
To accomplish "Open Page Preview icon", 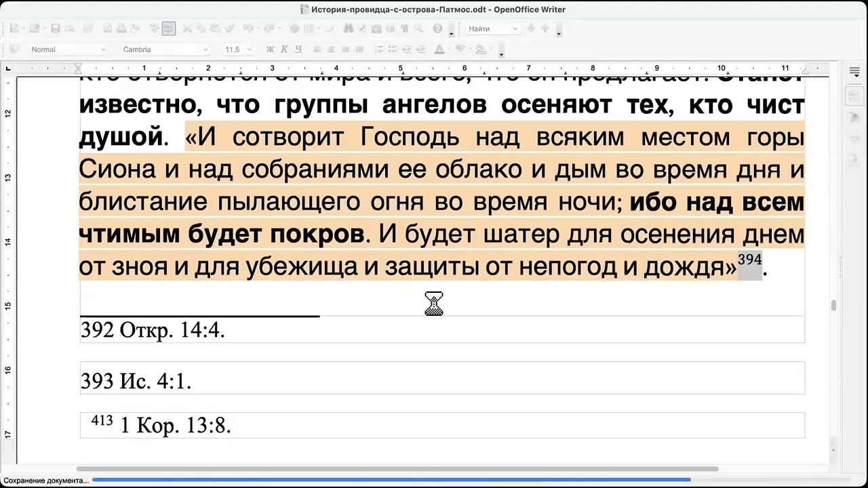I will [136, 28].
